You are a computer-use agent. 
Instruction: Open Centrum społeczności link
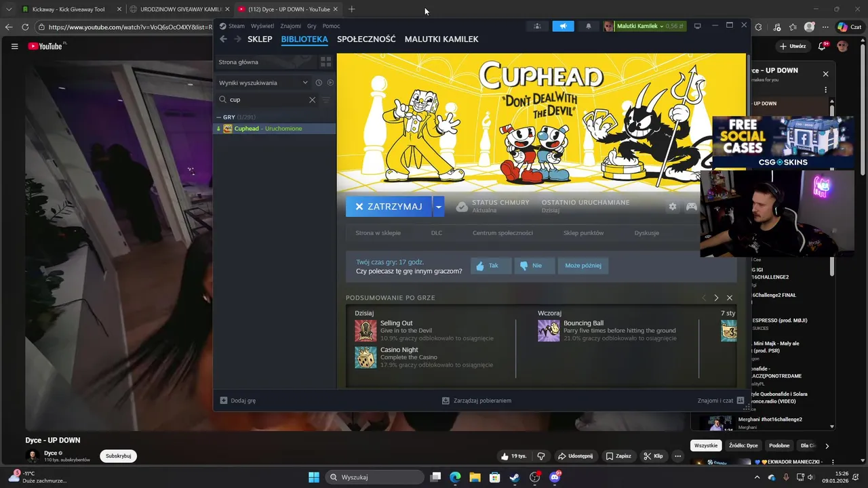pyautogui.click(x=502, y=233)
